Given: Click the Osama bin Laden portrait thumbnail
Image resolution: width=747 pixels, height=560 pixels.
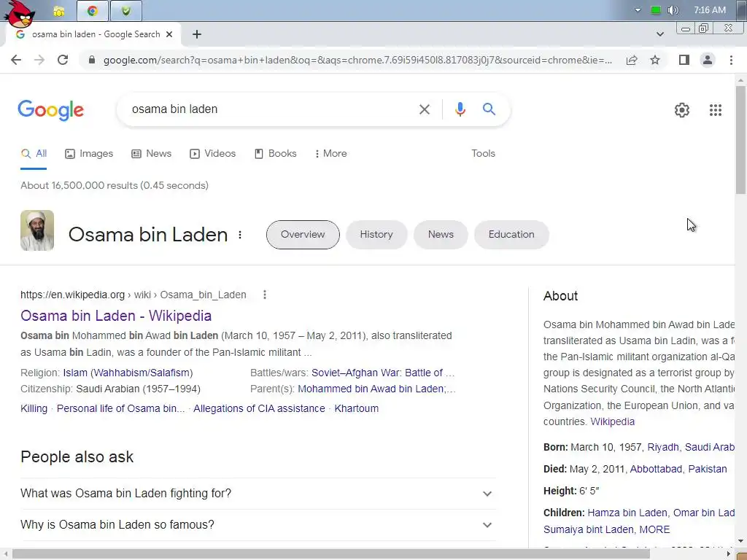Looking at the screenshot, I should tap(37, 230).
